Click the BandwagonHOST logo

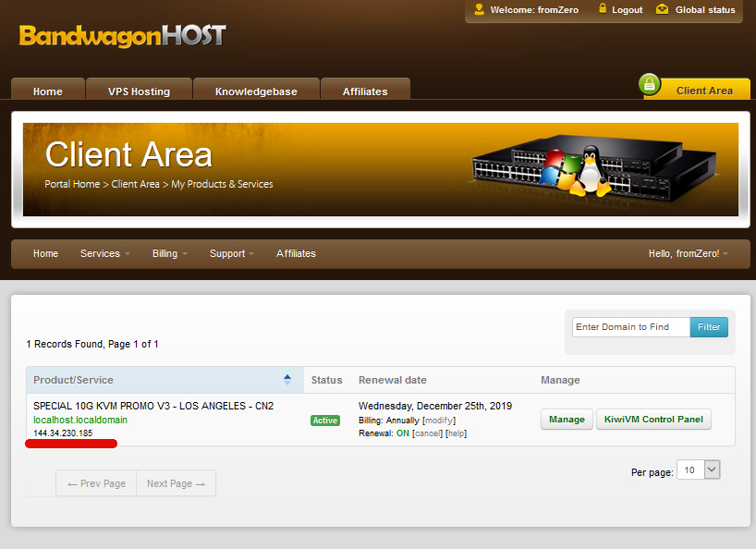click(122, 36)
